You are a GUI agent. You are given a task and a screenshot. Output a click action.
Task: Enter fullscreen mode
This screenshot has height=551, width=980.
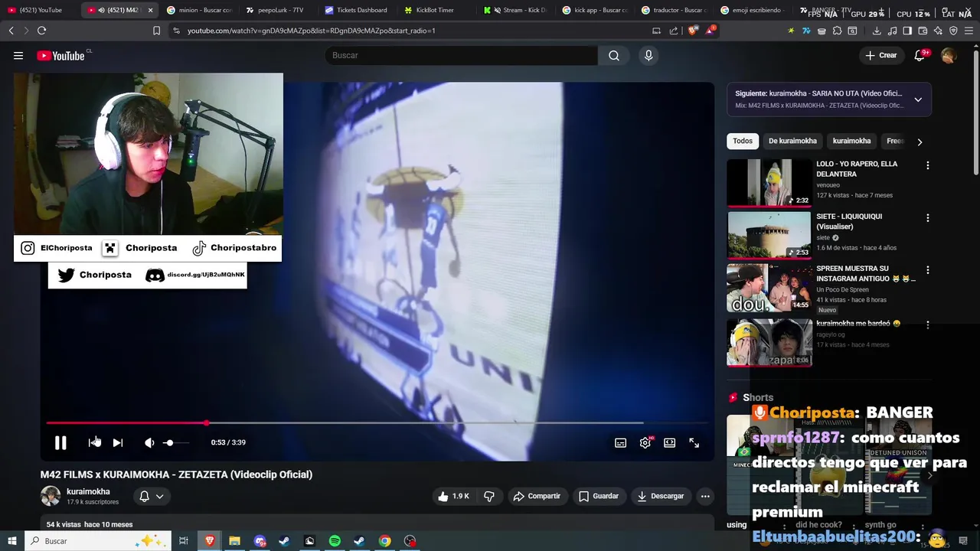click(x=694, y=442)
